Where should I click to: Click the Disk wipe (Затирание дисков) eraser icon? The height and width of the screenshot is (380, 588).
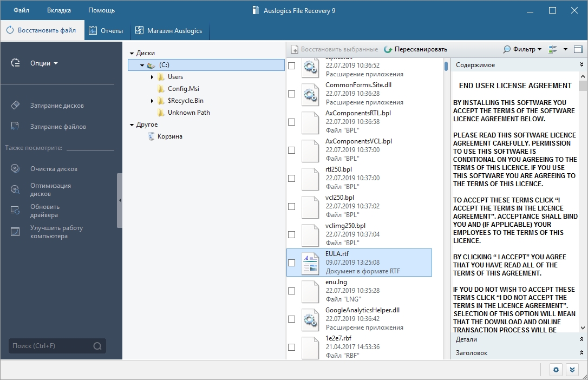[x=15, y=105]
